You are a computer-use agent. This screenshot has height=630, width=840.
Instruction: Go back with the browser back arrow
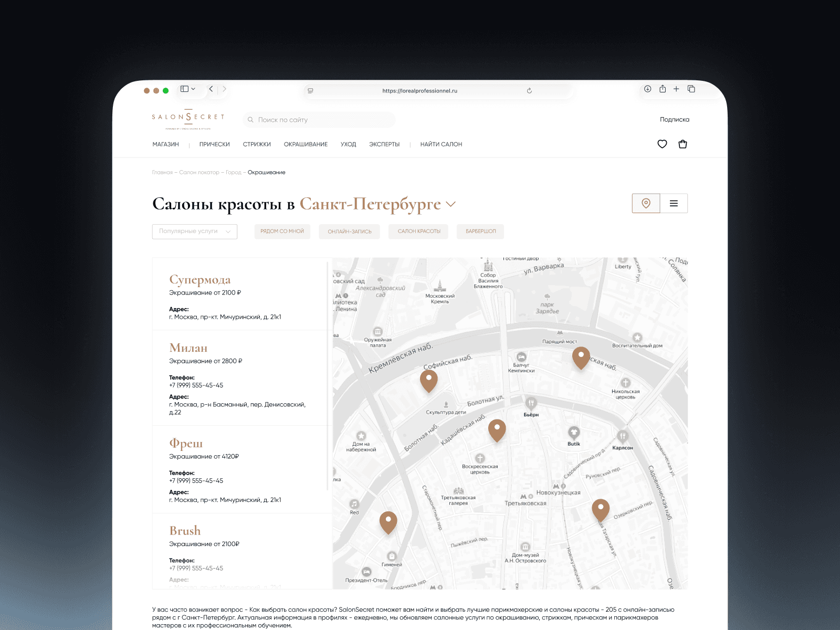point(211,89)
